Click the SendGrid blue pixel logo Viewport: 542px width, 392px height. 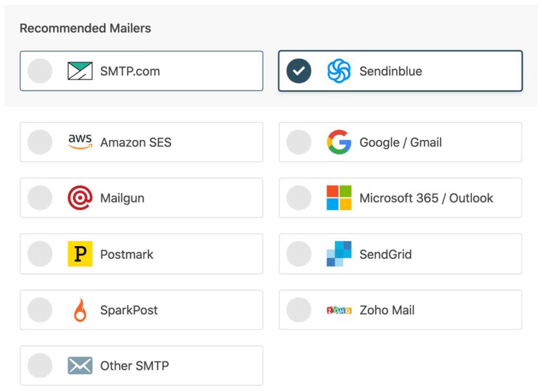(339, 254)
